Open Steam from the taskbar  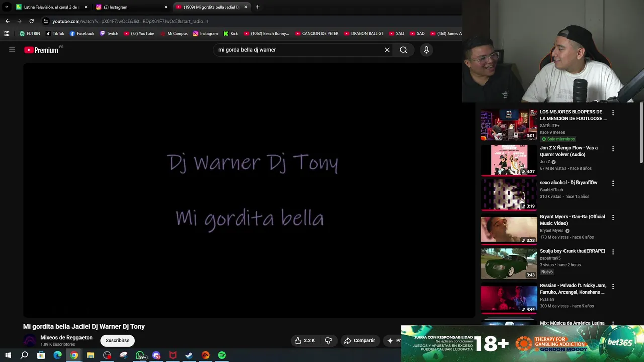pos(189,355)
